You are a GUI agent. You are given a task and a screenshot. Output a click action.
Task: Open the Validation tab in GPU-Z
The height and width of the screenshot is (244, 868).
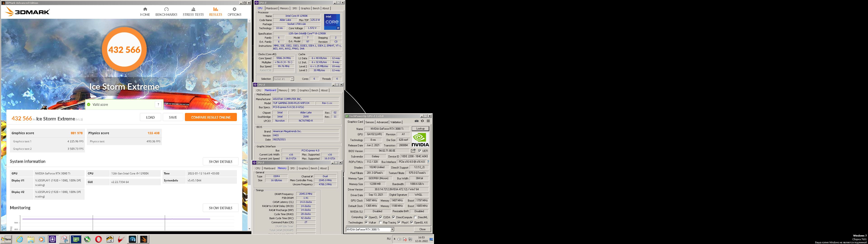pos(396,122)
